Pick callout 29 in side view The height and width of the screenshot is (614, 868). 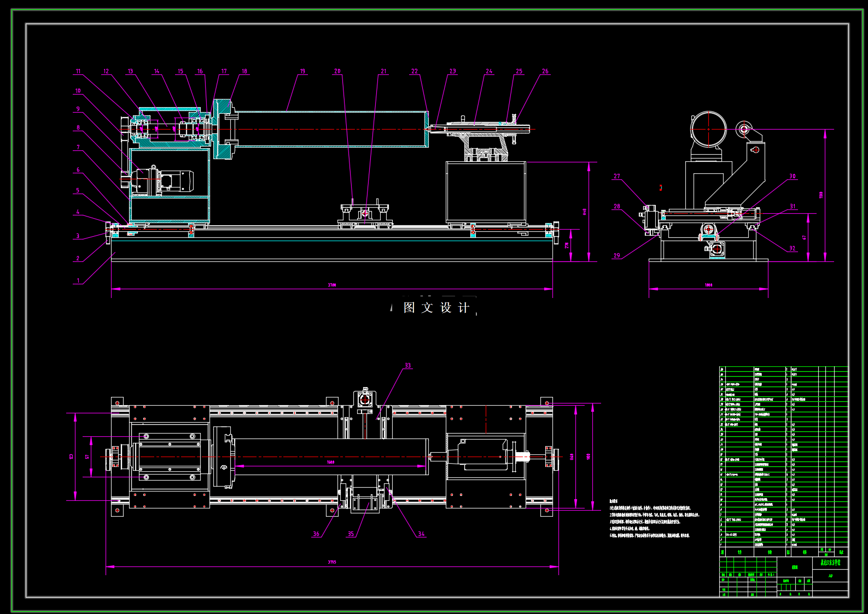coord(617,256)
